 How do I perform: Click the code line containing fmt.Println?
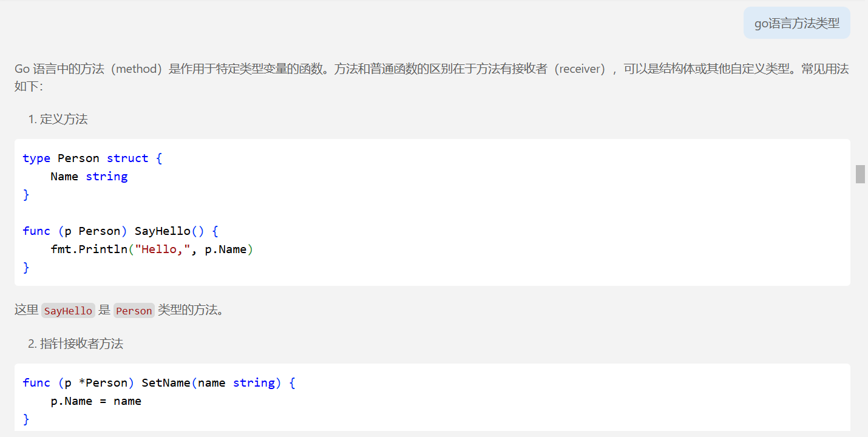(152, 249)
